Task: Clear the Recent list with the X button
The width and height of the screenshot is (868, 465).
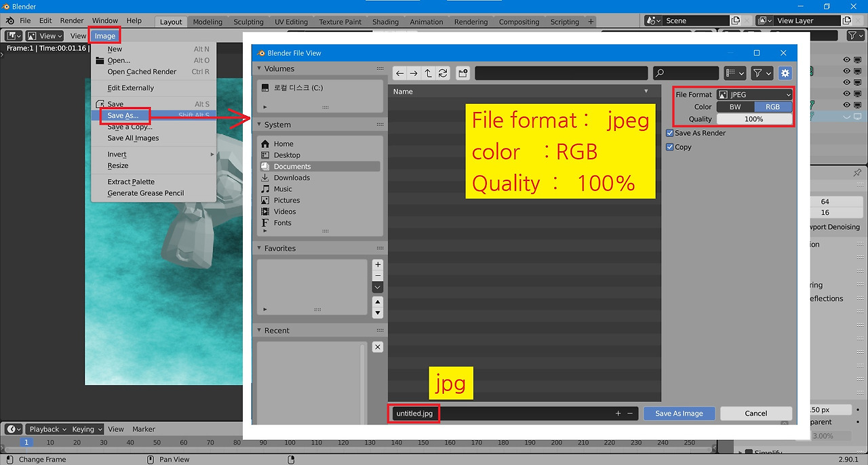Action: tap(378, 347)
